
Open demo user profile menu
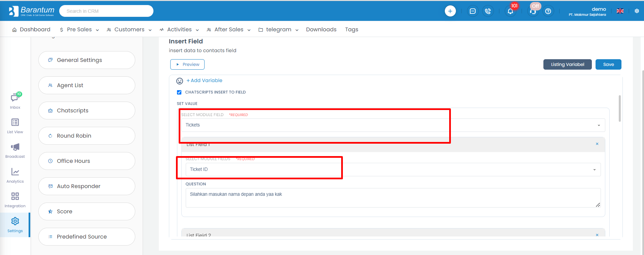(x=587, y=11)
